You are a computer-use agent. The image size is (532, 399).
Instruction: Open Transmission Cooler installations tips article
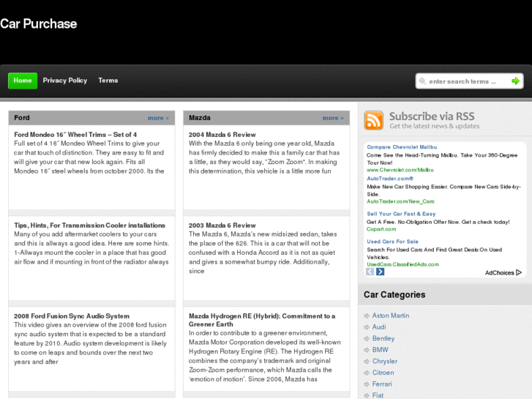click(89, 225)
